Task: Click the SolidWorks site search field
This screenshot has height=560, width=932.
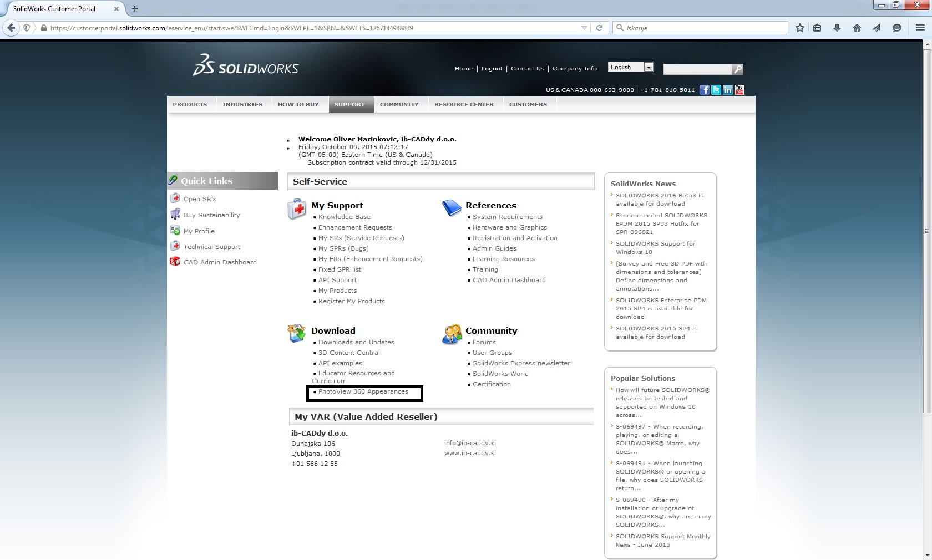Action: point(697,69)
